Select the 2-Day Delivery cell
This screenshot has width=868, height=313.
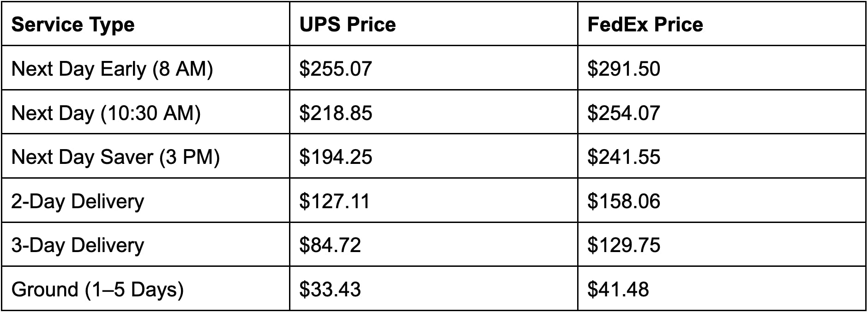(x=145, y=200)
